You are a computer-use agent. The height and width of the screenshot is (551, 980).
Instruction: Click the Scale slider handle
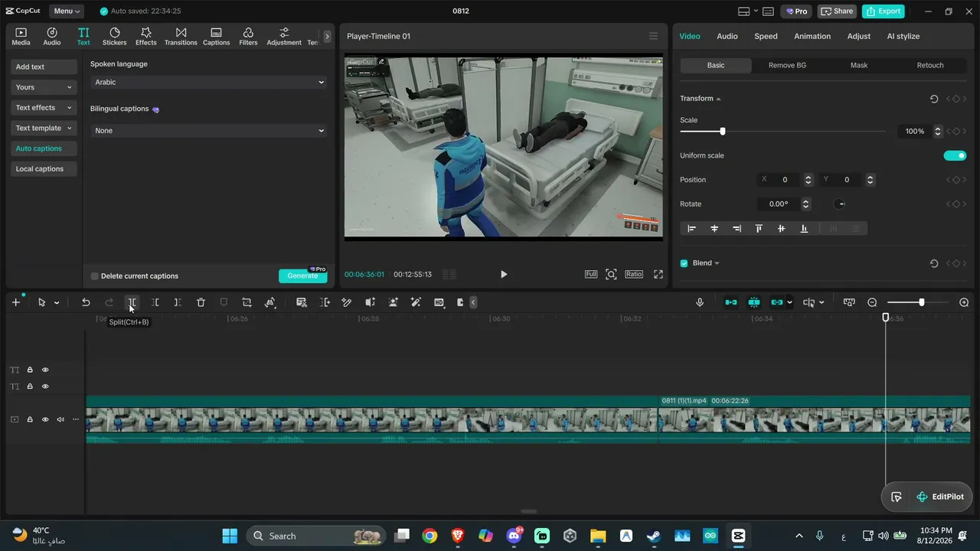(722, 132)
